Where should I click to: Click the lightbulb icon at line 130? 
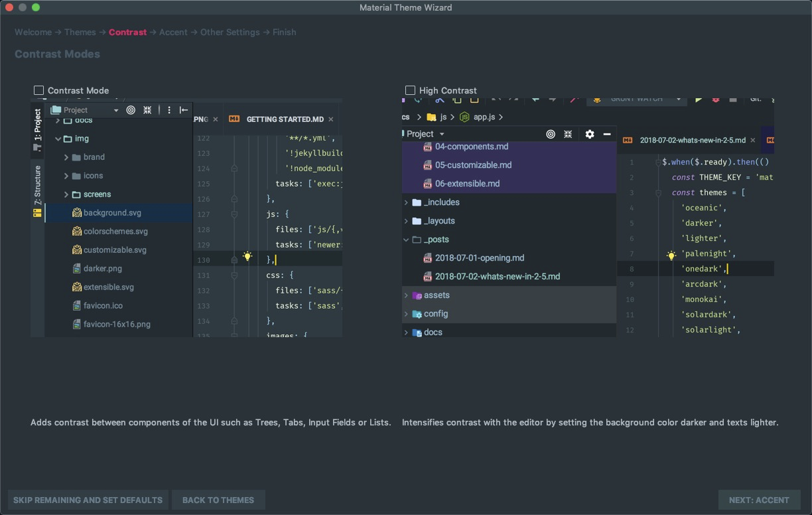[247, 256]
